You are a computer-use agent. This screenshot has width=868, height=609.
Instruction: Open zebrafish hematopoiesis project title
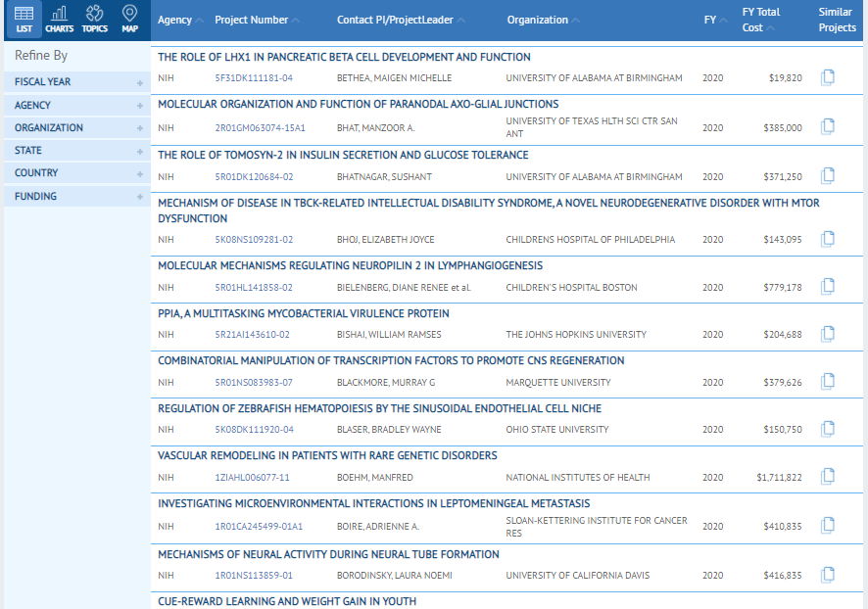point(380,408)
